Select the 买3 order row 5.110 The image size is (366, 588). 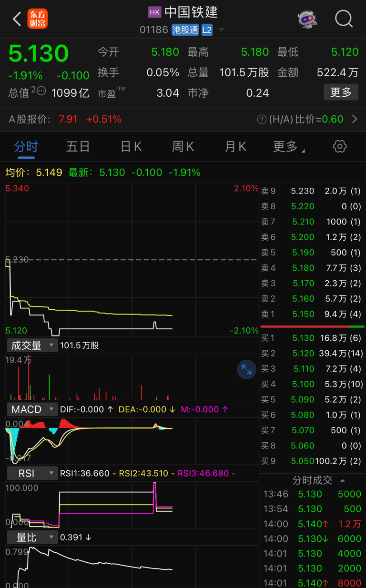point(312,369)
